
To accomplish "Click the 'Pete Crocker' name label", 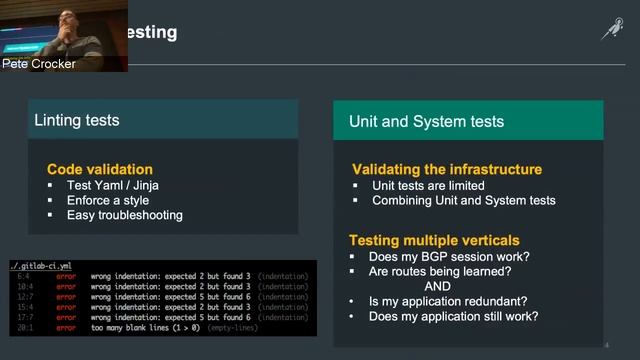I will 39,64.
